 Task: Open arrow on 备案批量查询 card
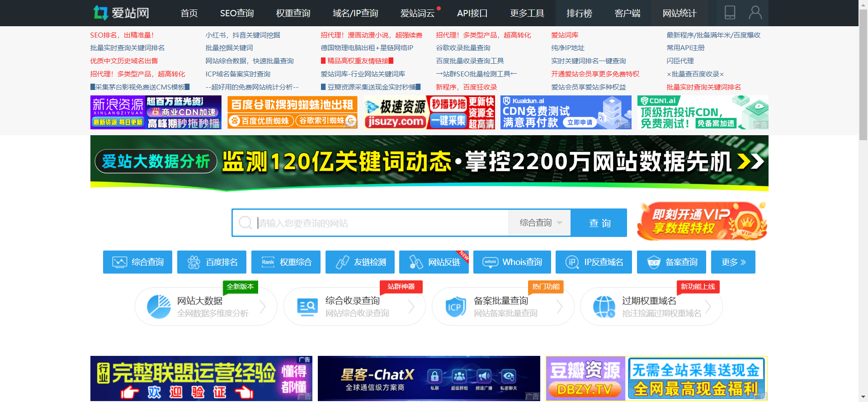point(560,307)
